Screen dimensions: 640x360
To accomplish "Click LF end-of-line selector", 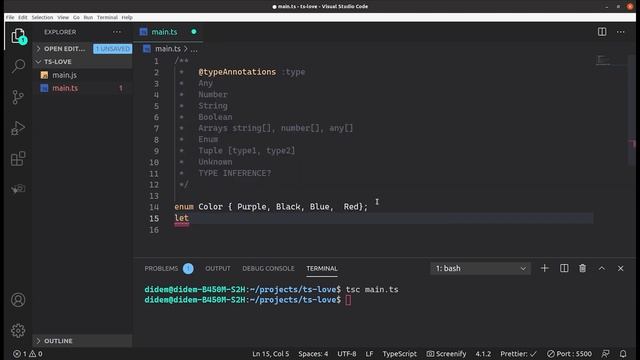I will coord(369,354).
